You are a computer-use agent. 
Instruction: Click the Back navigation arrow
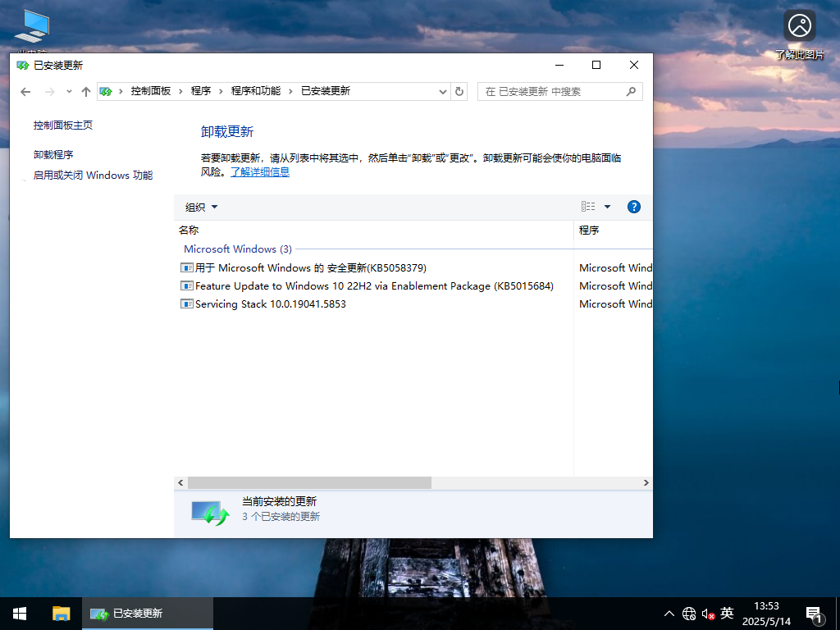[25, 91]
